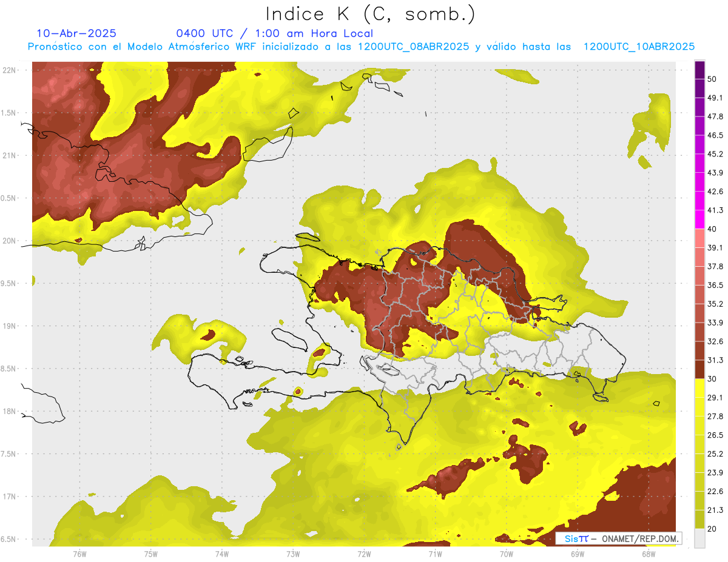Click the longitude label '71W'
This screenshot has width=728, height=562.
[x=435, y=554]
